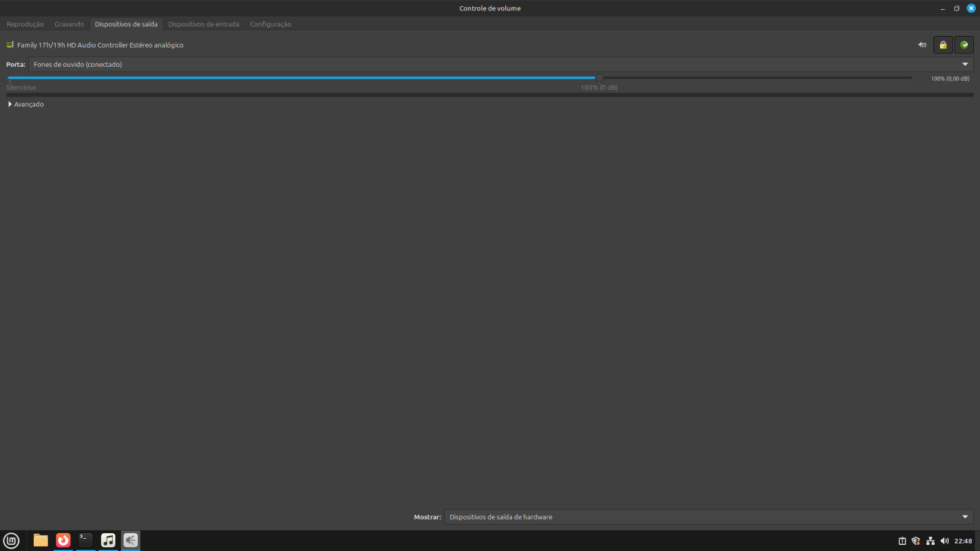Image resolution: width=980 pixels, height=551 pixels.
Task: Open the Mostrar output devices dropdown
Action: coord(709,517)
